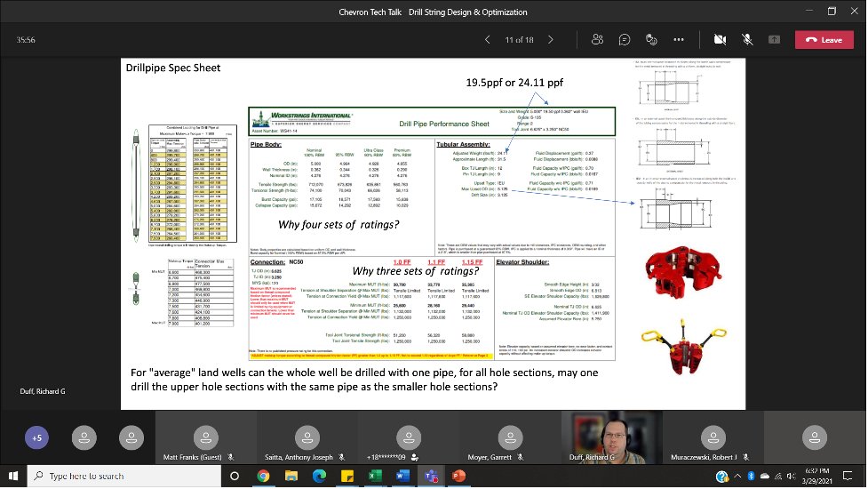Click the 11 of 18 slide counter
This screenshot has height=489, width=868.
click(519, 40)
